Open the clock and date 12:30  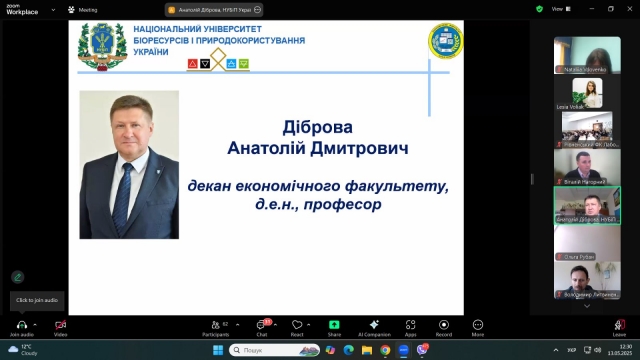[620, 350]
